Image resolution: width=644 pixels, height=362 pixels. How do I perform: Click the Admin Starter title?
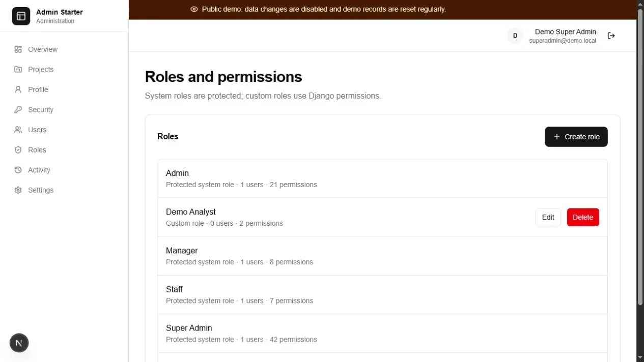pos(59,12)
